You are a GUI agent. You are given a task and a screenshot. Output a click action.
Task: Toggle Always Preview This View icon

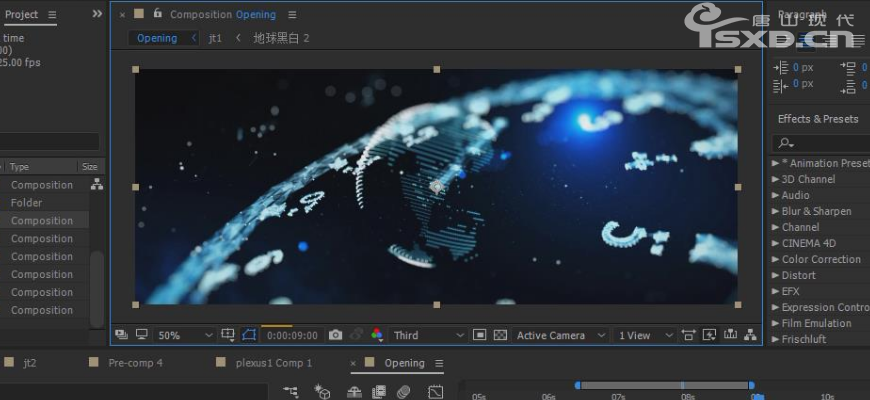tap(122, 335)
